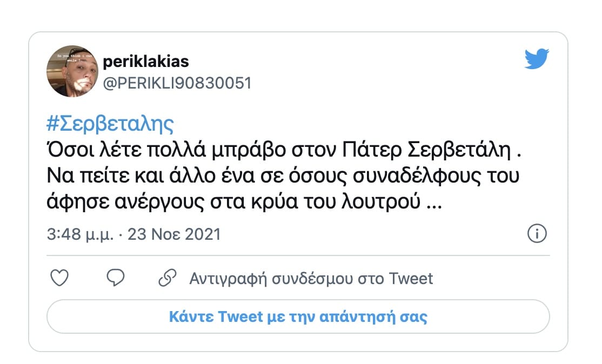Open periklakias profile name
The height and width of the screenshot is (364, 602).
146,62
